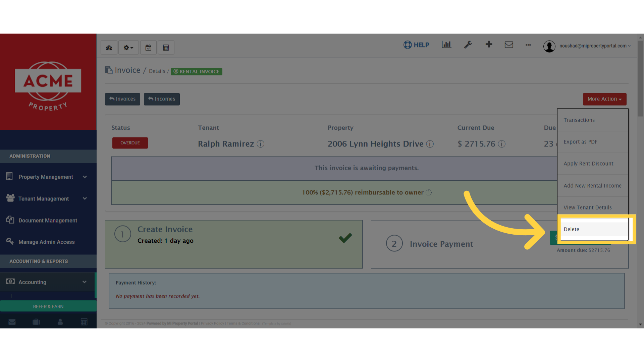Image resolution: width=644 pixels, height=362 pixels.
Task: Expand the More Action dropdown
Action: [604, 99]
